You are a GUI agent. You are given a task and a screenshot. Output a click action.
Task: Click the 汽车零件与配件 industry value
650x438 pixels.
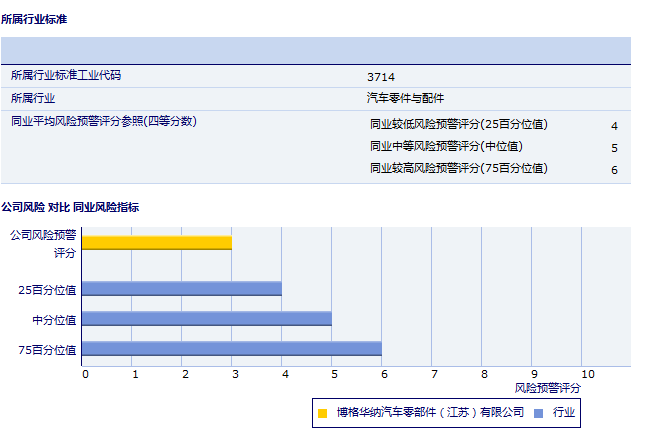[405, 98]
